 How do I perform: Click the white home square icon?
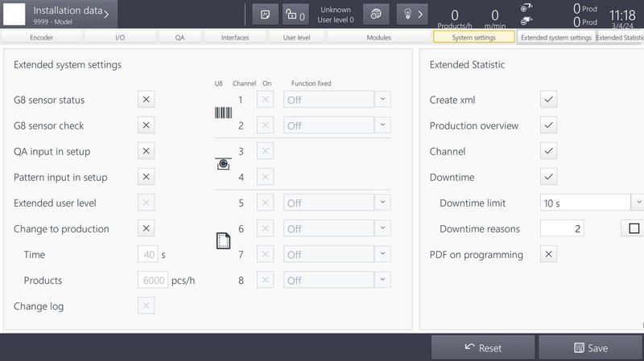pos(14,14)
